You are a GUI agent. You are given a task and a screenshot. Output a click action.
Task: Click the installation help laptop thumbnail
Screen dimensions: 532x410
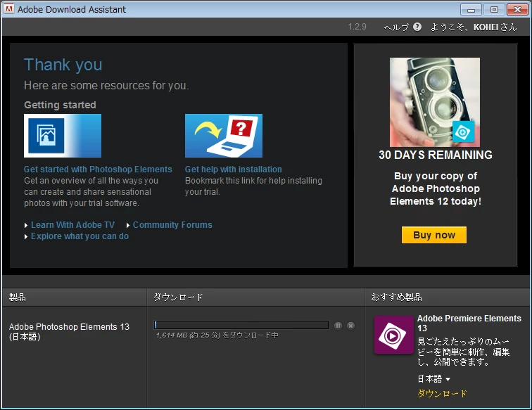point(224,136)
